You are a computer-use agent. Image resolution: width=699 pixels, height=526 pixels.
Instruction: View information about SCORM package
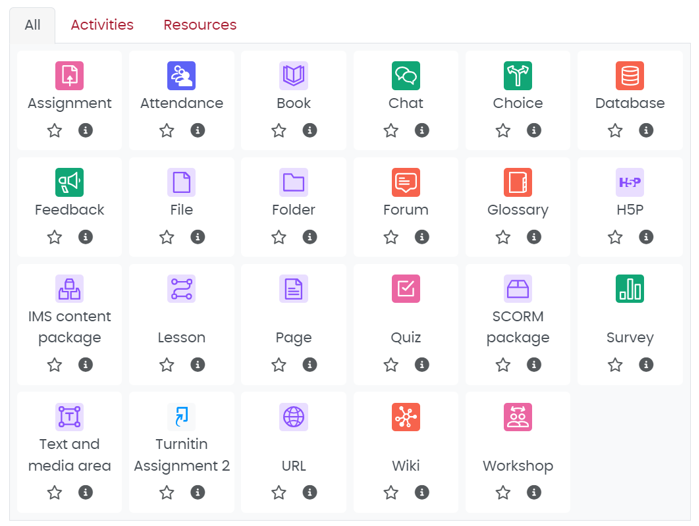pyautogui.click(x=534, y=364)
